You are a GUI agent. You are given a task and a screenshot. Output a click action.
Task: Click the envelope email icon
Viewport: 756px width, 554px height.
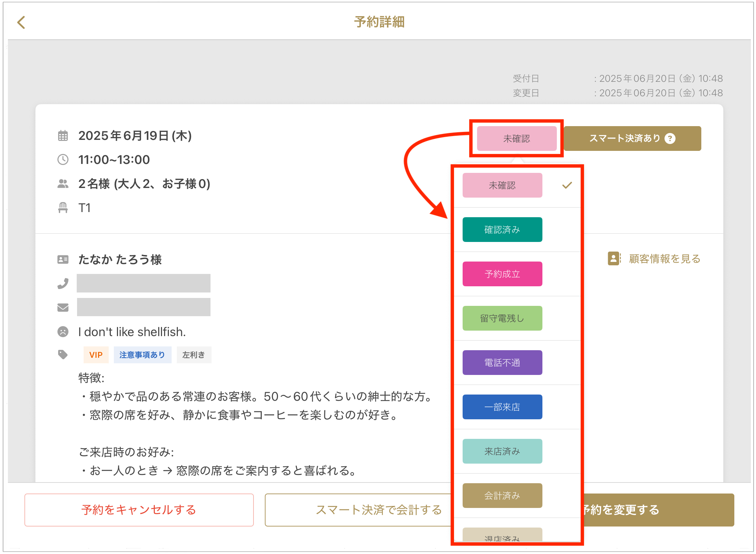pyautogui.click(x=63, y=307)
